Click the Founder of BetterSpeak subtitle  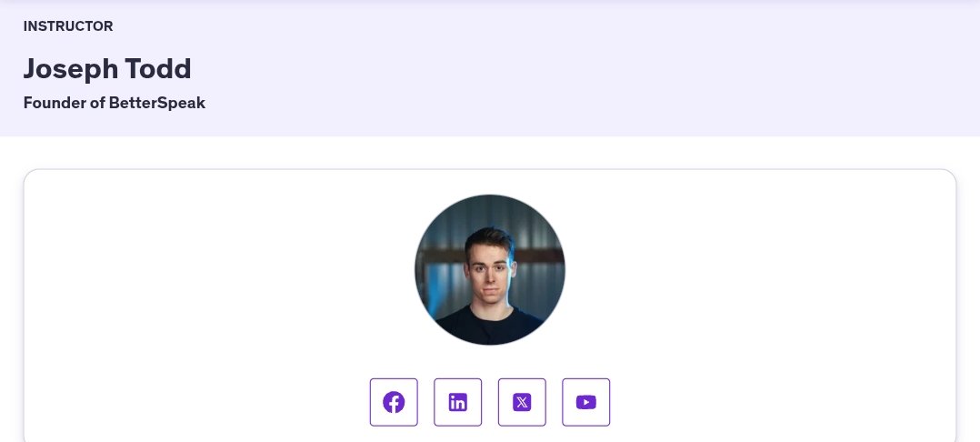[115, 103]
